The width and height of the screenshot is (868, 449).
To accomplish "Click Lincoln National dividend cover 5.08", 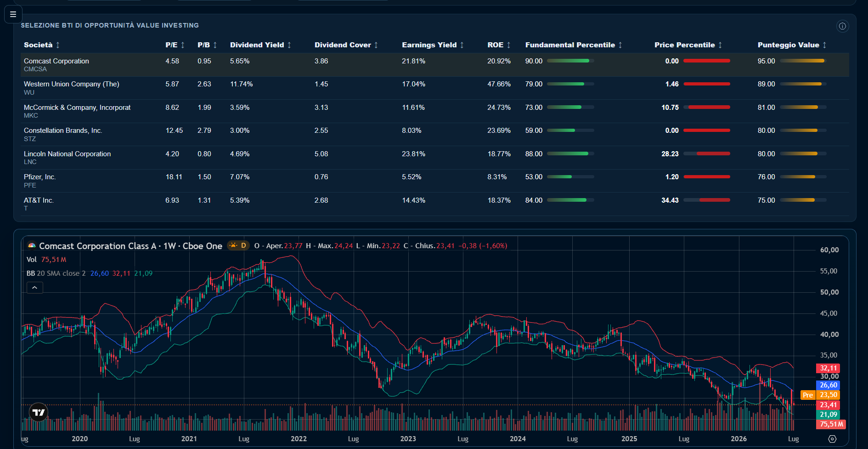I will 321,154.
